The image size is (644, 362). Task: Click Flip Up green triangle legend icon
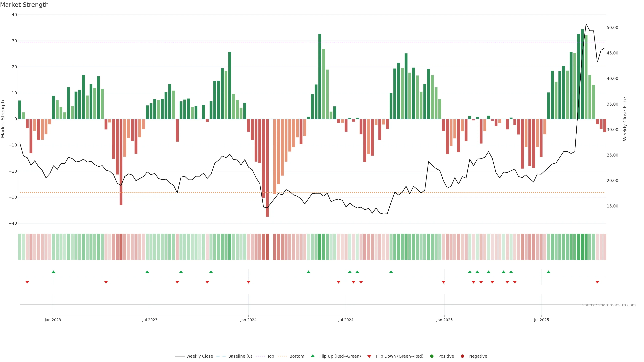[312, 356]
